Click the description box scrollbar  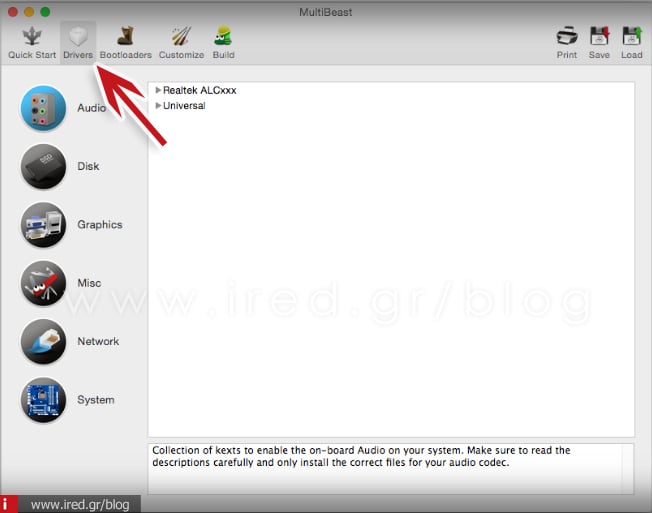(x=628, y=469)
